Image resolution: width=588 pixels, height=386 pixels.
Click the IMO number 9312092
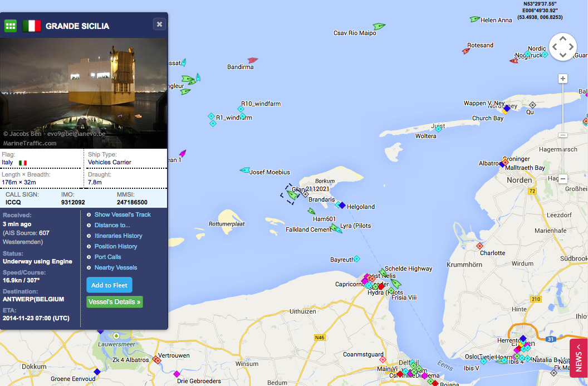pyautogui.click(x=73, y=202)
